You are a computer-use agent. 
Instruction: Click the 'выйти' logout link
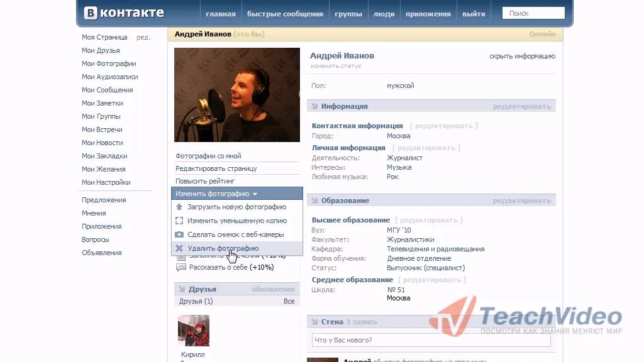point(474,14)
